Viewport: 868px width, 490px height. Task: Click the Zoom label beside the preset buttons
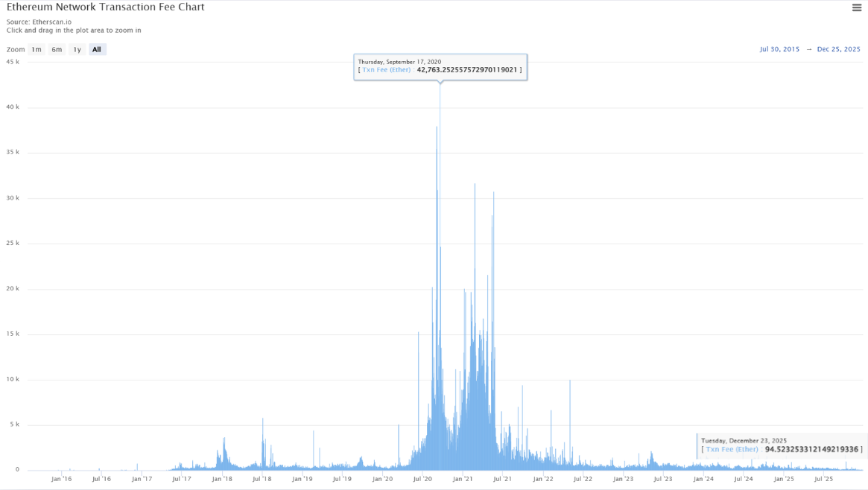pos(16,49)
